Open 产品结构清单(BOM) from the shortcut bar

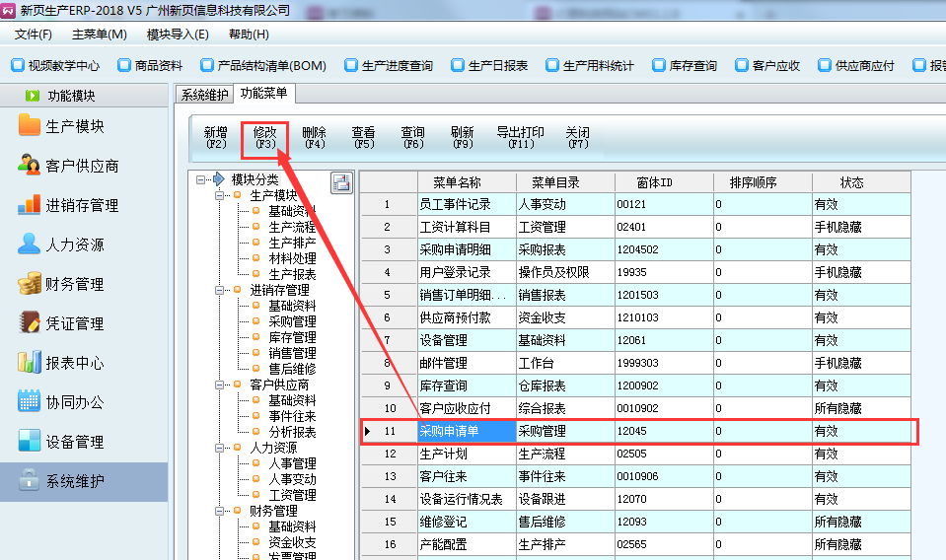[x=262, y=66]
